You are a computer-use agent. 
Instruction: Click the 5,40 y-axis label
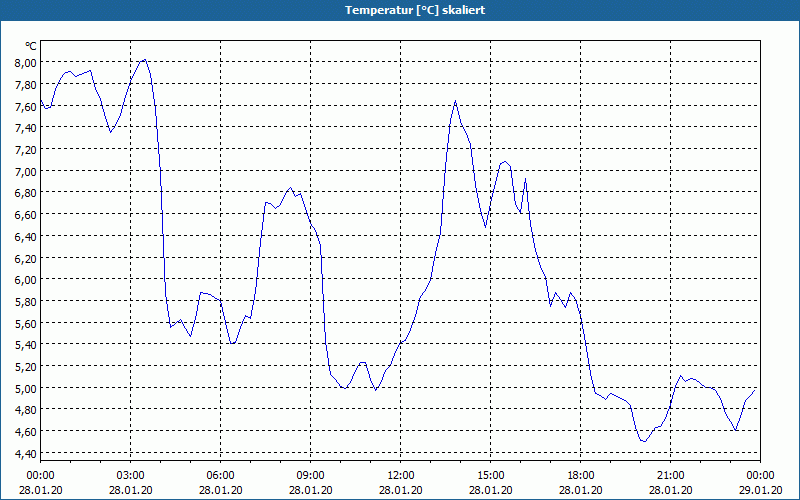[26, 345]
